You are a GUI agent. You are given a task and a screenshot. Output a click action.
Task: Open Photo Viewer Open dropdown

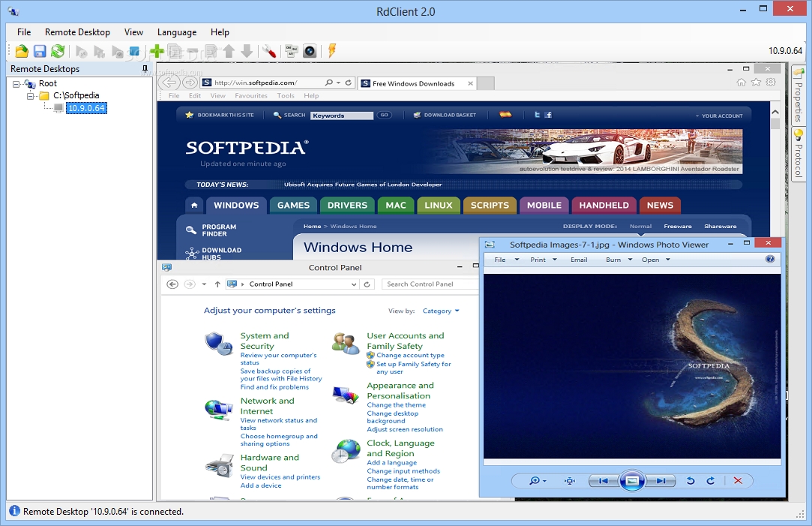656,260
